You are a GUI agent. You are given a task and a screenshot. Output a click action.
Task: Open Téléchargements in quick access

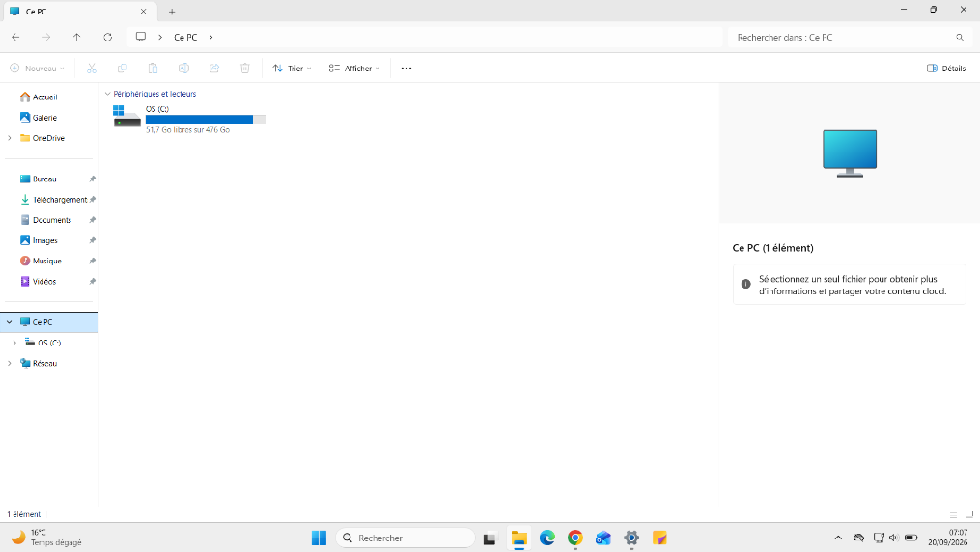[54, 200]
